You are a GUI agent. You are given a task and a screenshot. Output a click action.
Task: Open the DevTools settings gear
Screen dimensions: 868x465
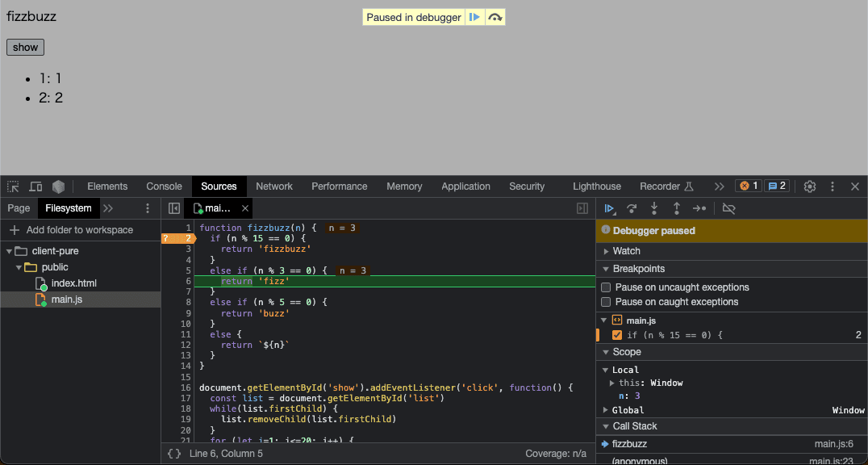click(810, 186)
